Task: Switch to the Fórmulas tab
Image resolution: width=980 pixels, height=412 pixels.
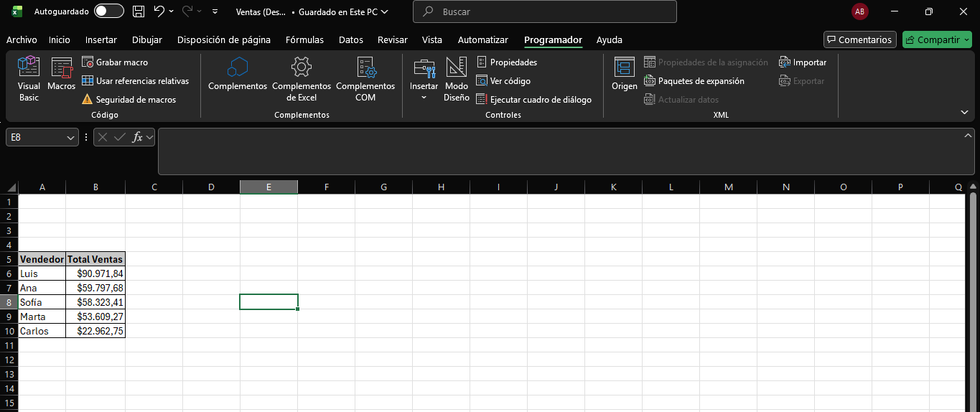Action: (x=304, y=40)
